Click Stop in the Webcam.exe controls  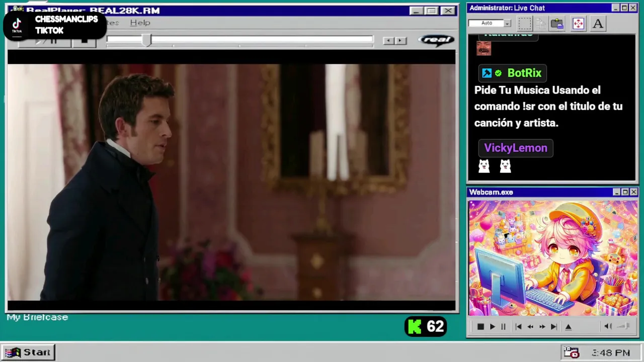click(480, 327)
